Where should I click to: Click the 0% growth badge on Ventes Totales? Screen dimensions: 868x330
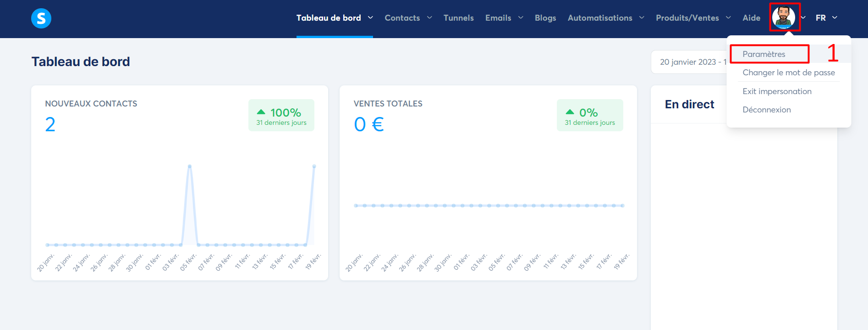tap(590, 115)
